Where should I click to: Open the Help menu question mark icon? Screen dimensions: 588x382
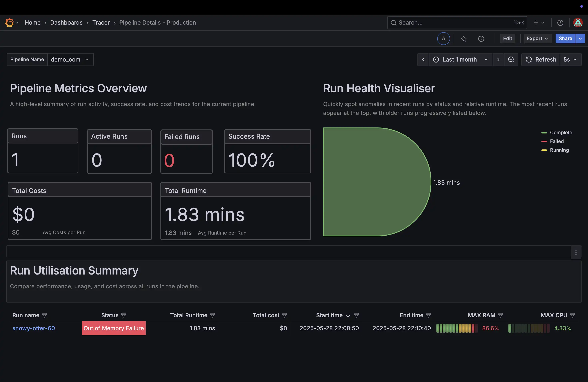560,22
